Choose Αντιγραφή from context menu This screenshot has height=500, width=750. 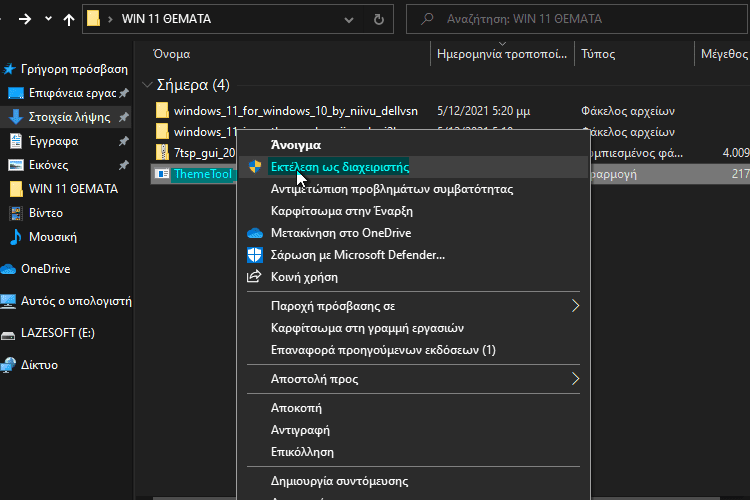point(300,430)
